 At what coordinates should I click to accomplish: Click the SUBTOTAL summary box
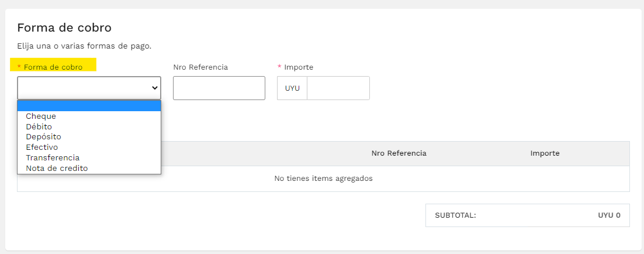(x=527, y=215)
